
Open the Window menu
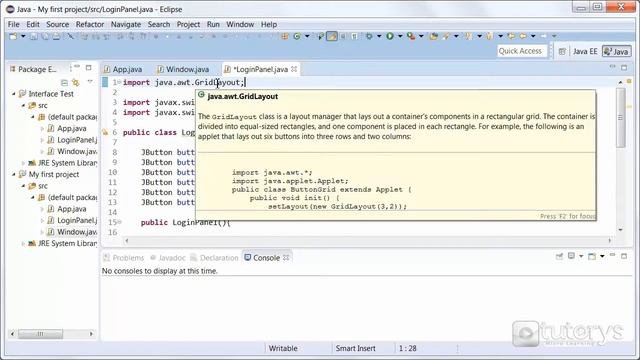[x=240, y=24]
